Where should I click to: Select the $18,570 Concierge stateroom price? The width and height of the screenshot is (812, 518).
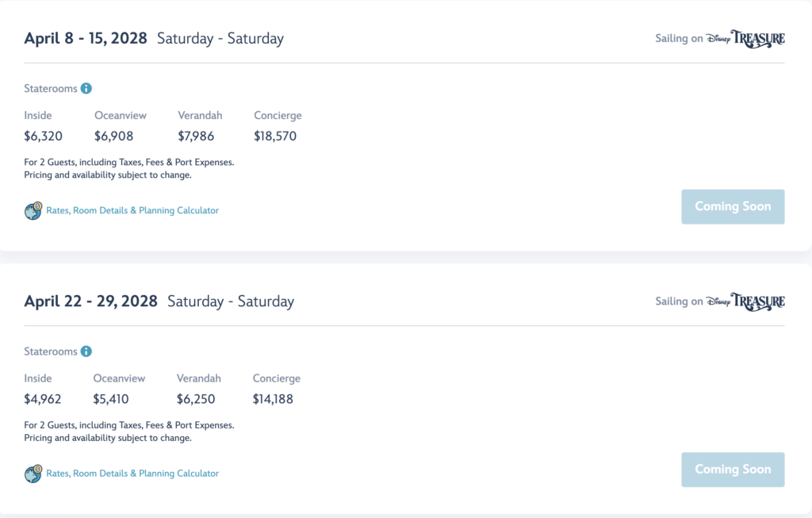(275, 136)
